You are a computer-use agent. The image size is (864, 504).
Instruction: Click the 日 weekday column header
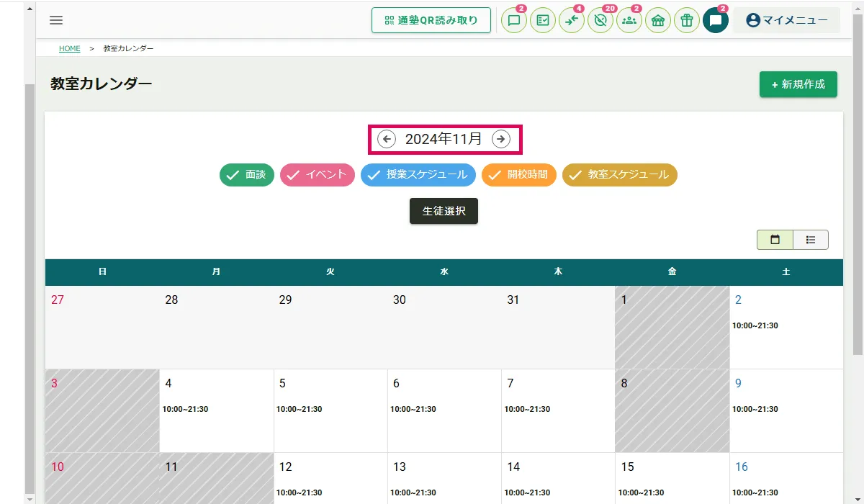pos(102,272)
